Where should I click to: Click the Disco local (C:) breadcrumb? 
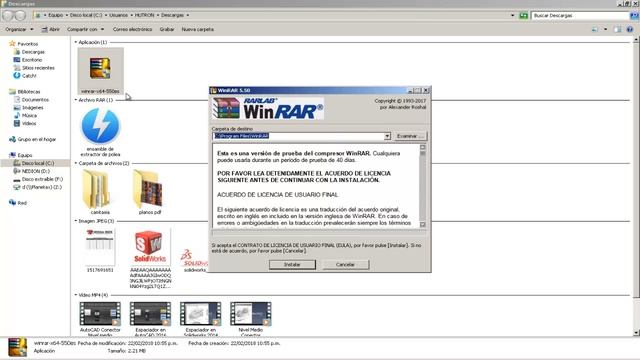point(86,15)
